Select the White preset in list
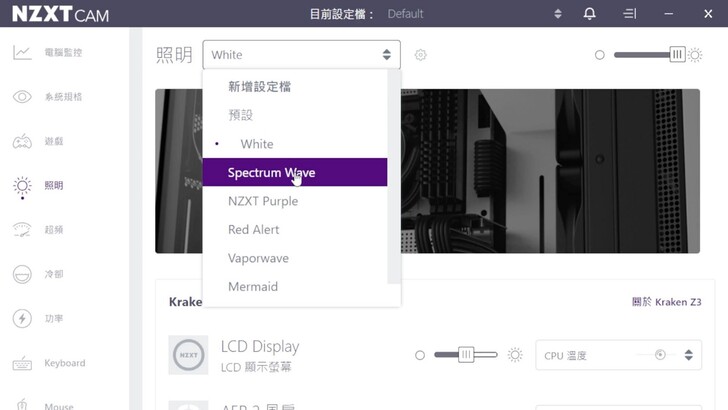Image resolution: width=728 pixels, height=410 pixels. click(295, 144)
